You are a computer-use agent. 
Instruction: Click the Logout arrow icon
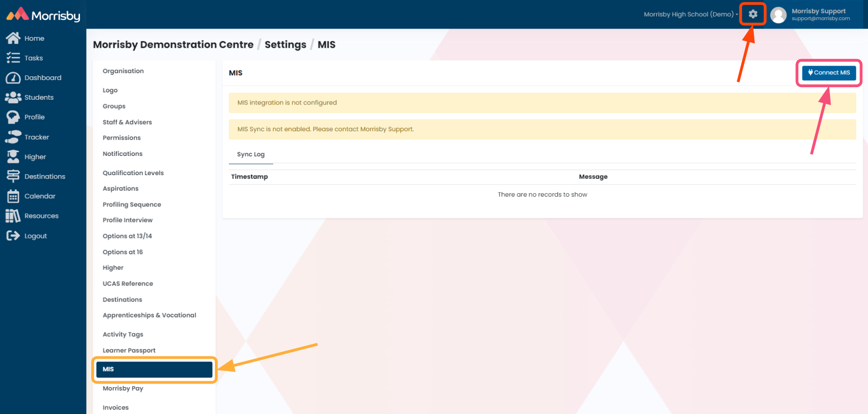[13, 236]
